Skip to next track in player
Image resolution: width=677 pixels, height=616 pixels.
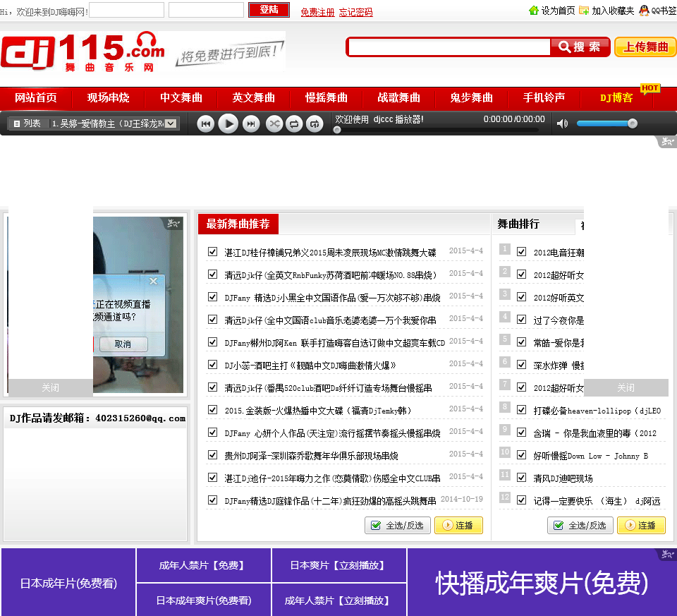click(251, 124)
